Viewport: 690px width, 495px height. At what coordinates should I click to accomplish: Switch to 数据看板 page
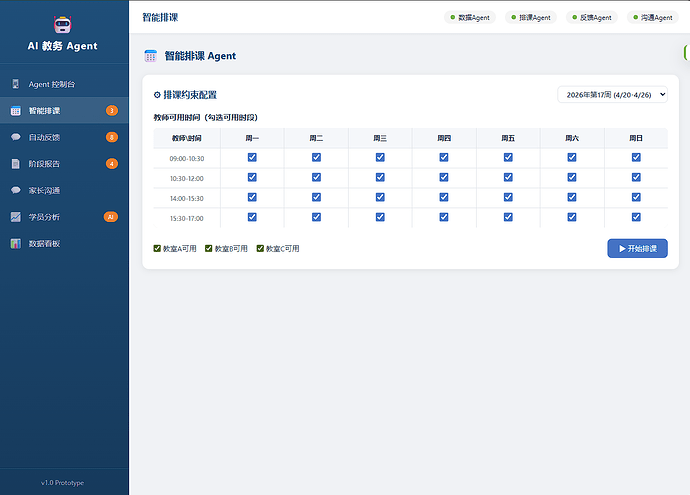tap(64, 243)
